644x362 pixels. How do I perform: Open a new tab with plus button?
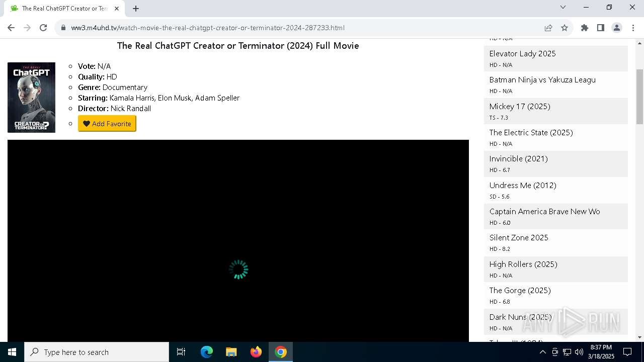click(x=136, y=8)
